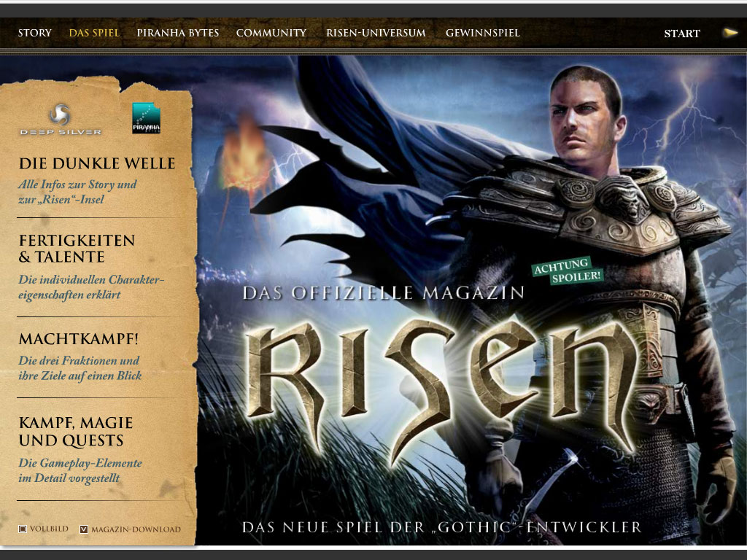Click 'DAS NEUE SPIEL DER GOTHIC-ENTWICKLER' text
Screen dimensions: 747x560
click(x=441, y=527)
